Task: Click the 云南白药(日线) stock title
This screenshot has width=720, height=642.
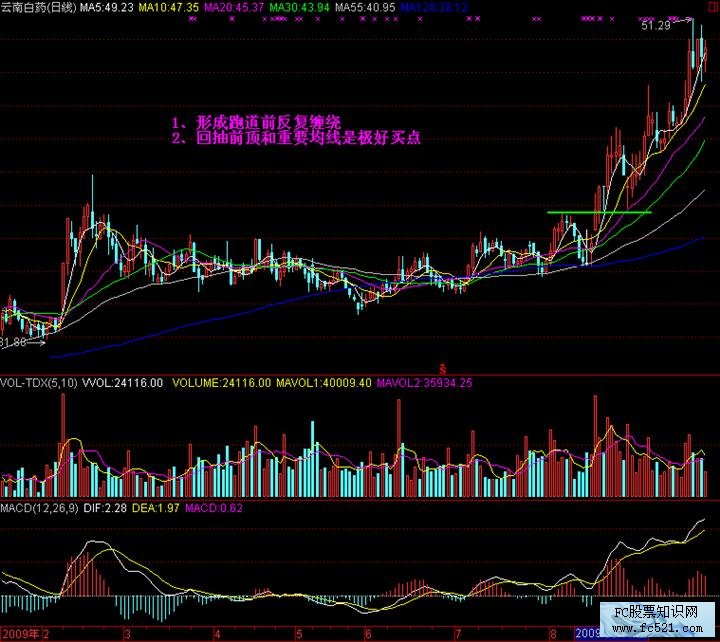Action: (38, 7)
